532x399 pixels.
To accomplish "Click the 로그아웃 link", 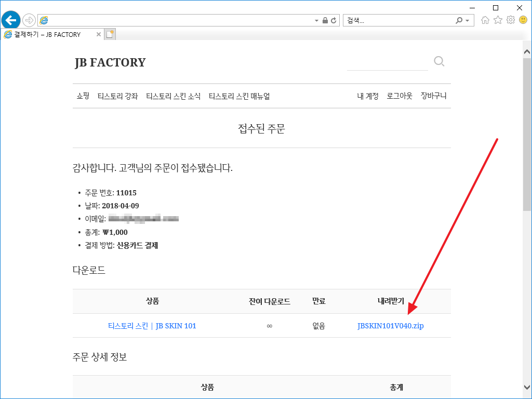I will point(400,96).
